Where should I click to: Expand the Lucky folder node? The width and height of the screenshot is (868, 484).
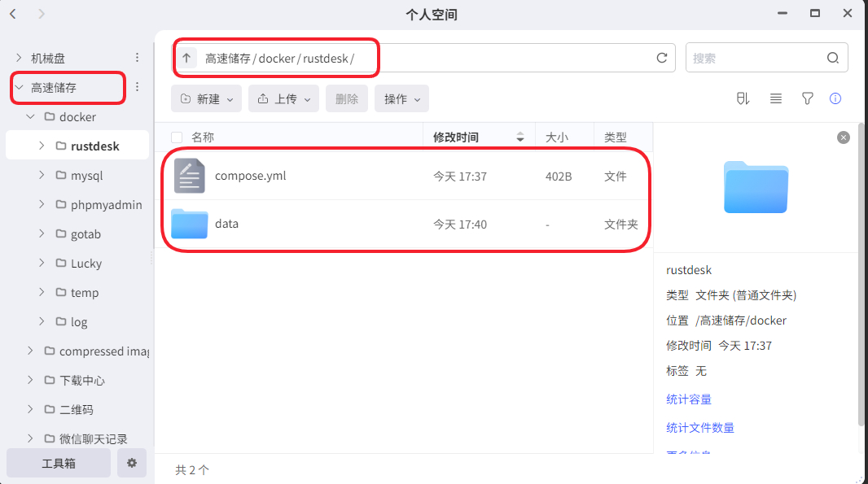(x=42, y=263)
